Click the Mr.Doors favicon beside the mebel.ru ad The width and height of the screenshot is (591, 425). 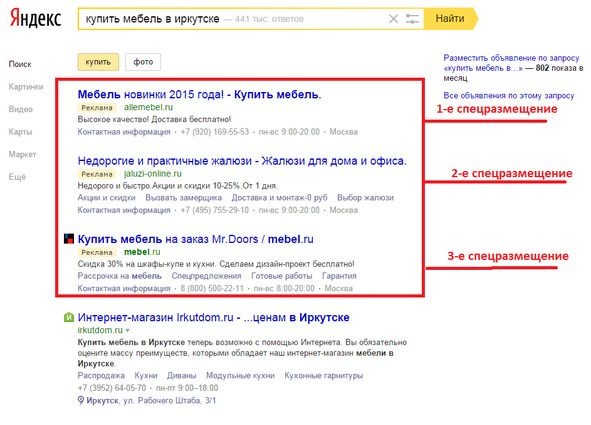tap(69, 239)
